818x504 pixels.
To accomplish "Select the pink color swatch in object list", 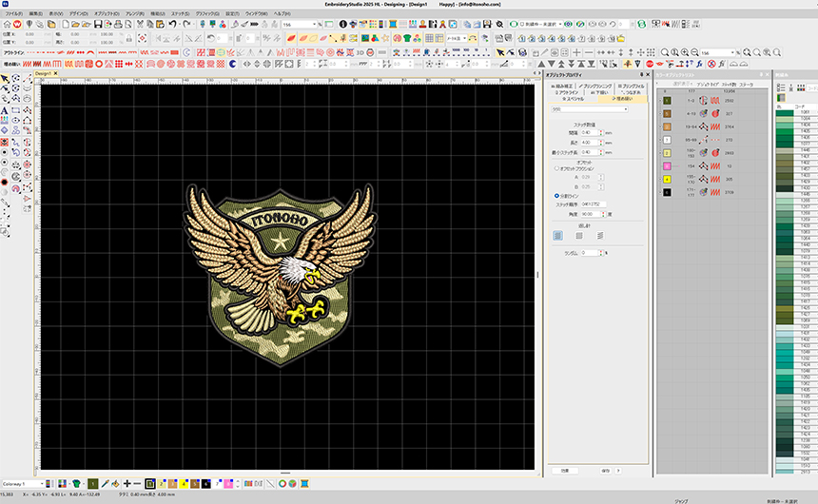I will (668, 165).
